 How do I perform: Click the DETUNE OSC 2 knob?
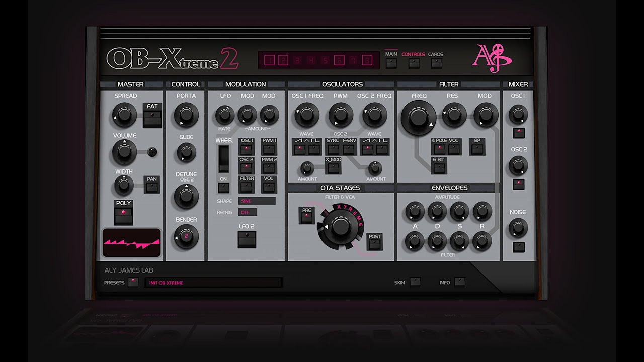[186, 197]
